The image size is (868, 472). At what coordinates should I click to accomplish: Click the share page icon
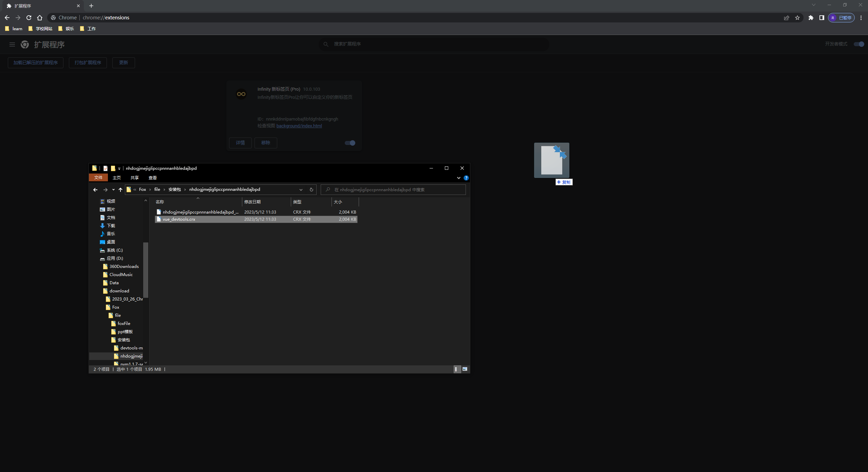click(787, 18)
